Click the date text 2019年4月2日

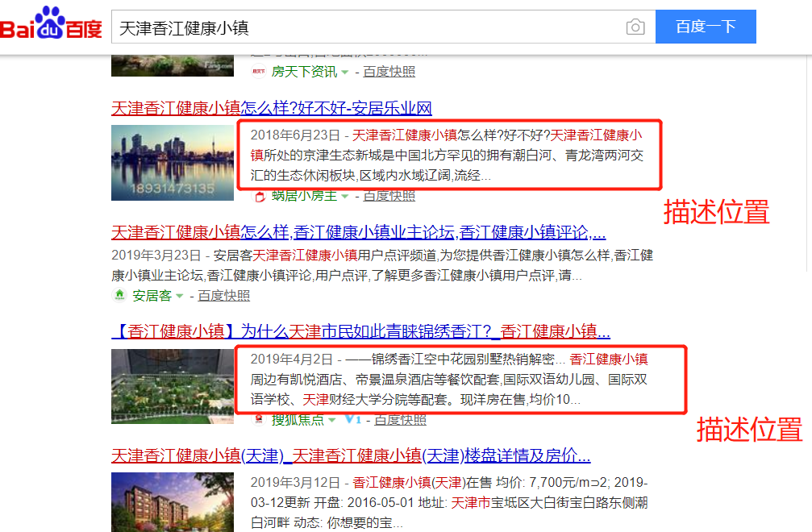click(x=292, y=360)
